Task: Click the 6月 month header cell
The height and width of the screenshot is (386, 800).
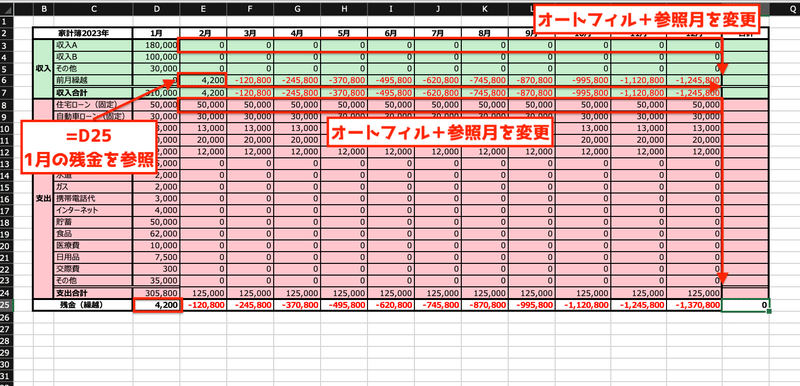Action: coord(391,34)
